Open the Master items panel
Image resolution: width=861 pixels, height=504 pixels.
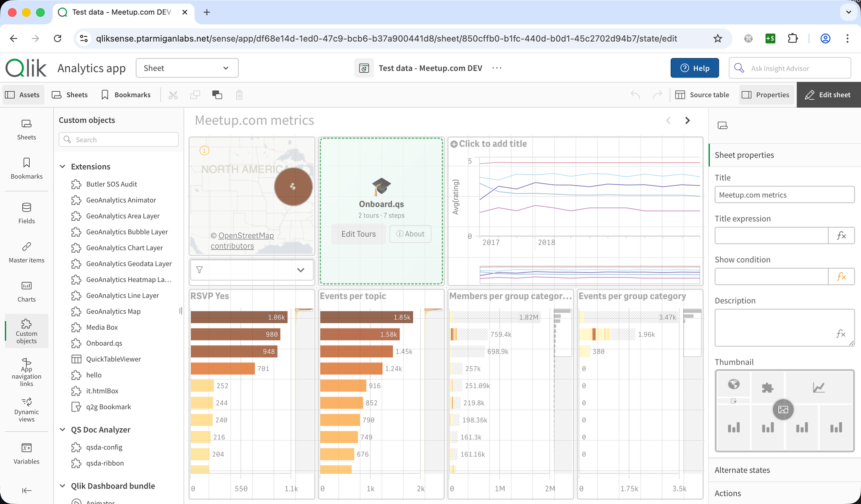(x=26, y=252)
